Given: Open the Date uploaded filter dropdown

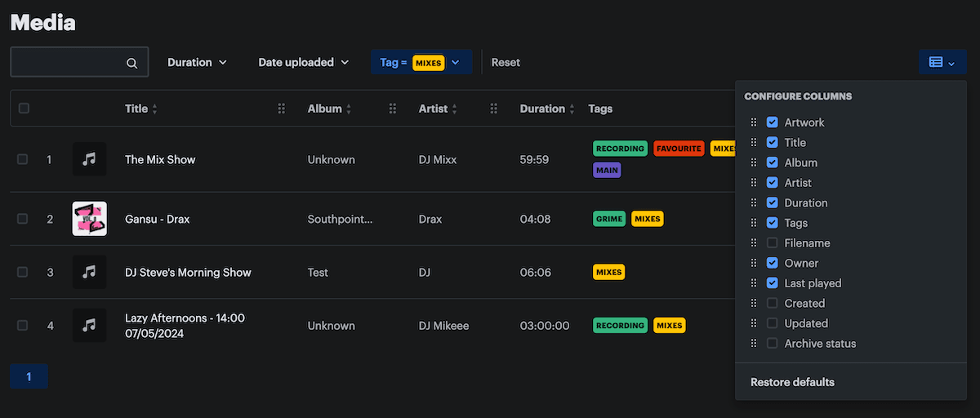Looking at the screenshot, I should [303, 62].
